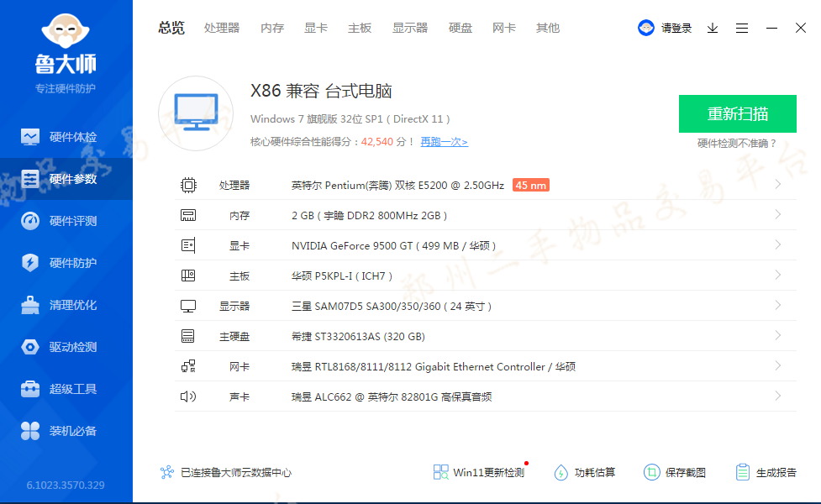Switch to the 显示器 tab
The height and width of the screenshot is (504, 821).
410,28
